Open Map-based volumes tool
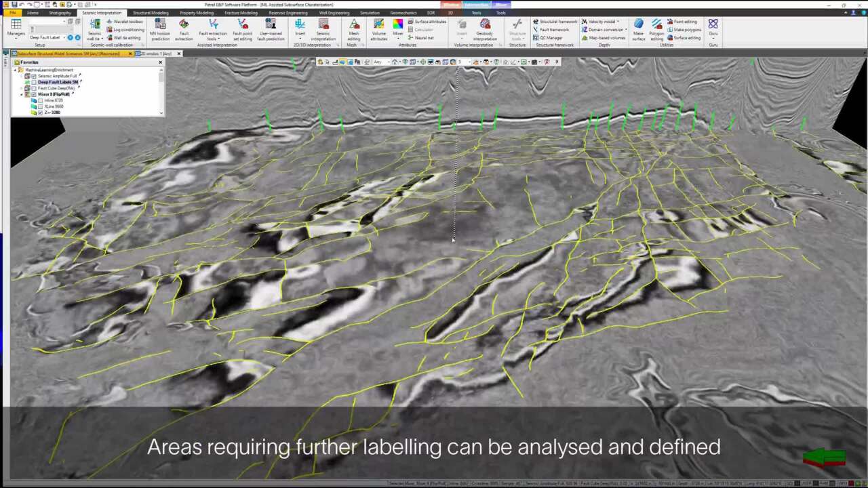This screenshot has width=868, height=488. (x=604, y=38)
